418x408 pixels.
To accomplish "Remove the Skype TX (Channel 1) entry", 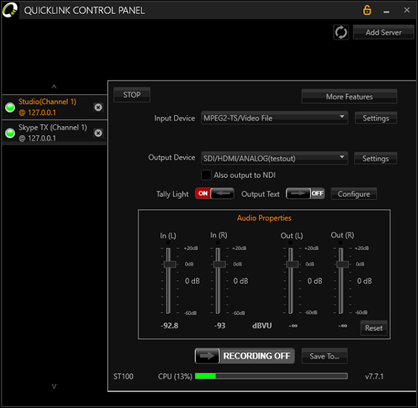I will pos(98,133).
